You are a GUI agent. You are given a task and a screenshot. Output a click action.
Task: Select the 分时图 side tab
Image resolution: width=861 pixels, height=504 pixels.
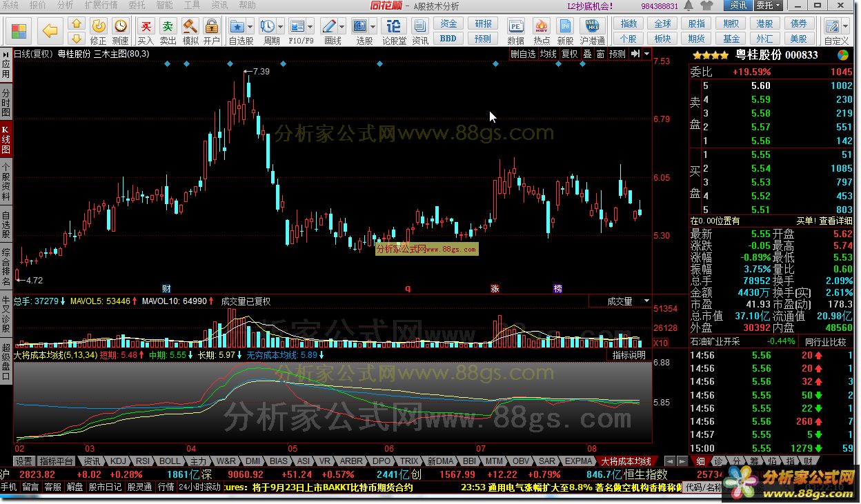6,102
